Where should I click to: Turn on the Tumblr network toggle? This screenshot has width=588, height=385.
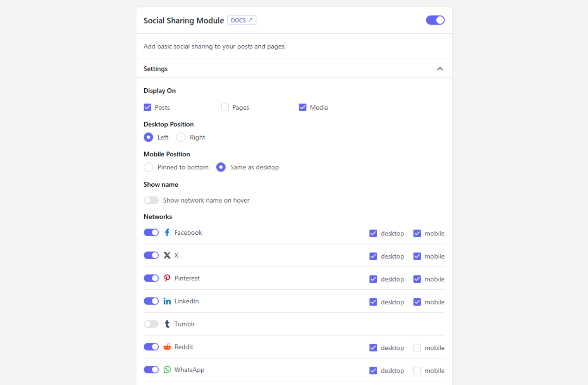point(151,324)
